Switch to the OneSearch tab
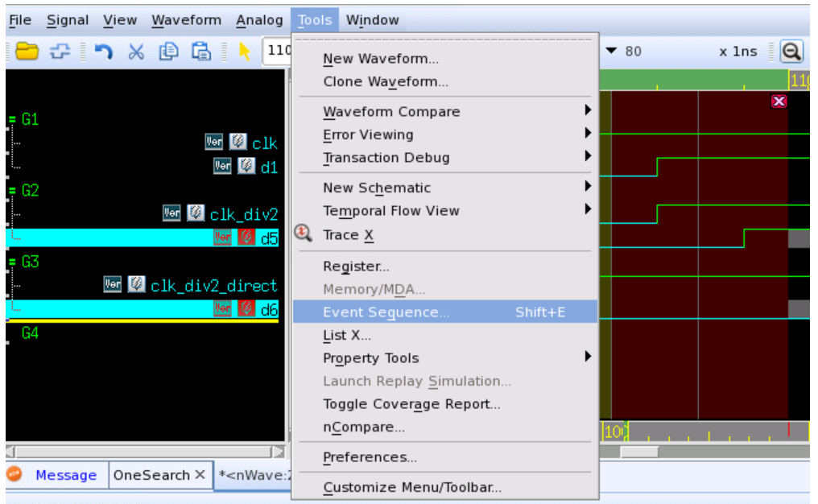The width and height of the screenshot is (818, 504). (151, 475)
